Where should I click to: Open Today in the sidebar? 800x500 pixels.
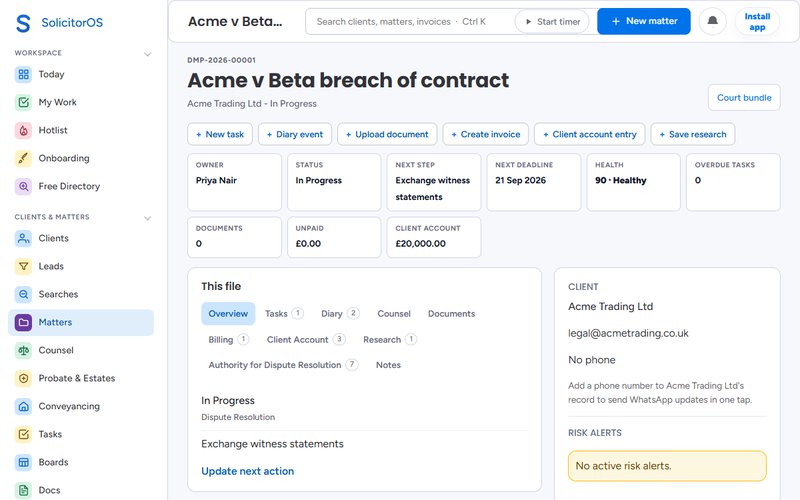pos(81,74)
